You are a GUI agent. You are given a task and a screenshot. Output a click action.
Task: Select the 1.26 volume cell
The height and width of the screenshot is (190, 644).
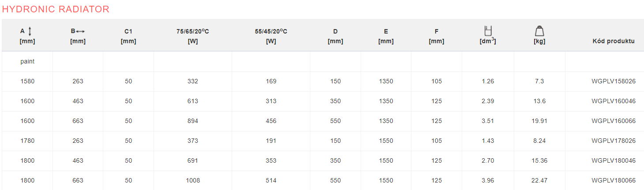[488, 82]
